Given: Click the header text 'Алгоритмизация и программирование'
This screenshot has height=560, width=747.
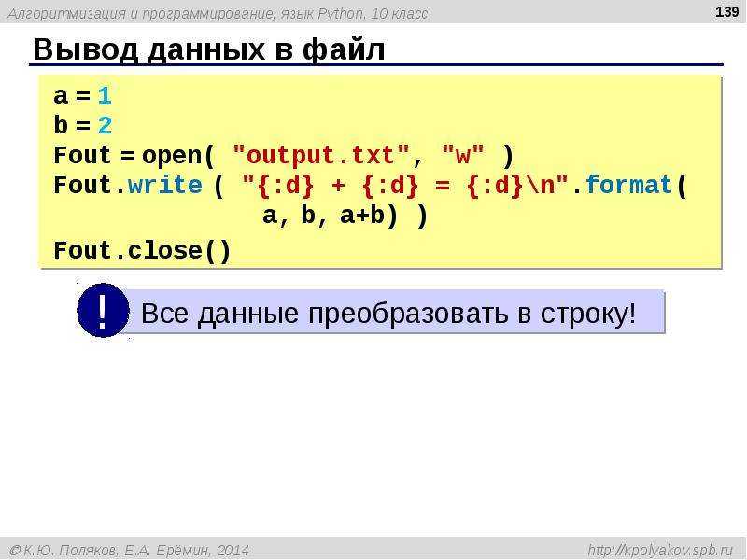Looking at the screenshot, I should click(141, 14).
